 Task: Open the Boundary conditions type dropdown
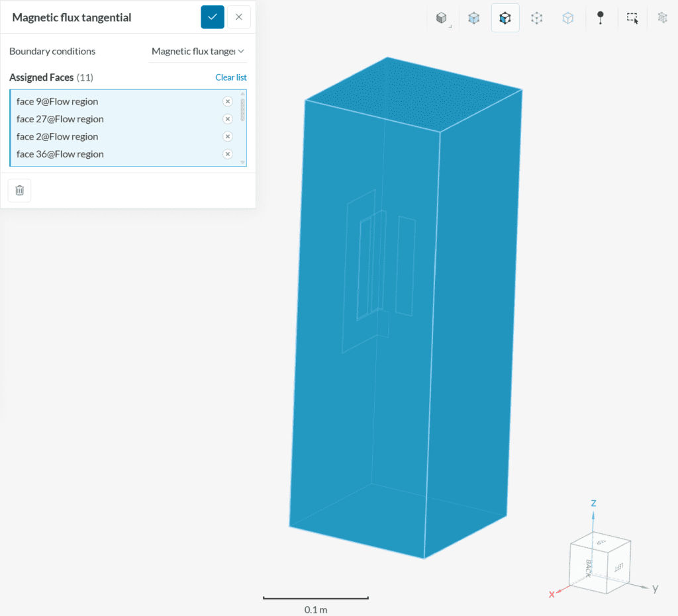[197, 51]
